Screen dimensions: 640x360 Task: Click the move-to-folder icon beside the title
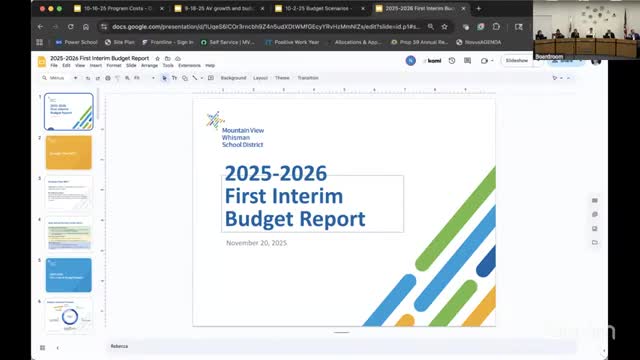click(x=168, y=59)
